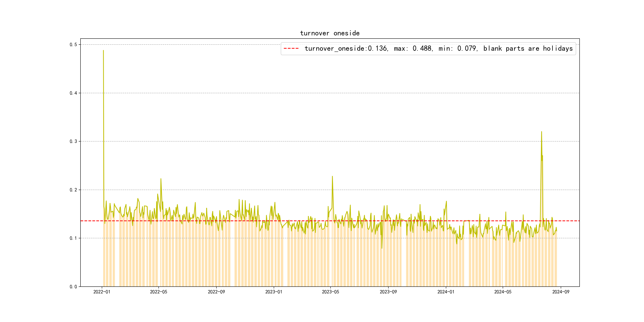Click the 0.2 y-axis tick label
The height and width of the screenshot is (322, 644).
73,190
